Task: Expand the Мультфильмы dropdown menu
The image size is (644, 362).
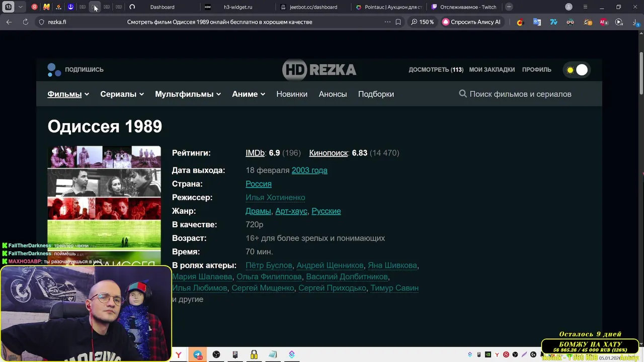Action: tap(188, 94)
